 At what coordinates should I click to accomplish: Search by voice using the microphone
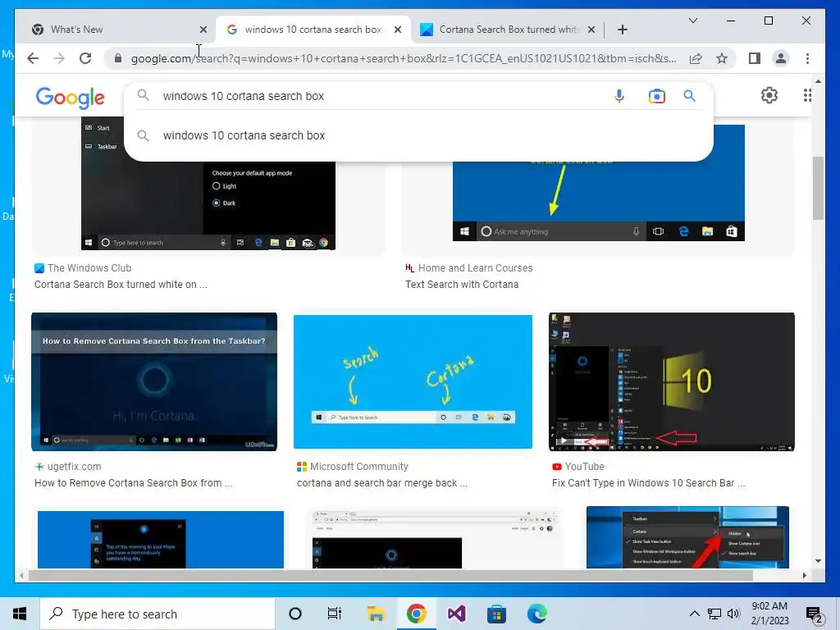pyautogui.click(x=619, y=96)
